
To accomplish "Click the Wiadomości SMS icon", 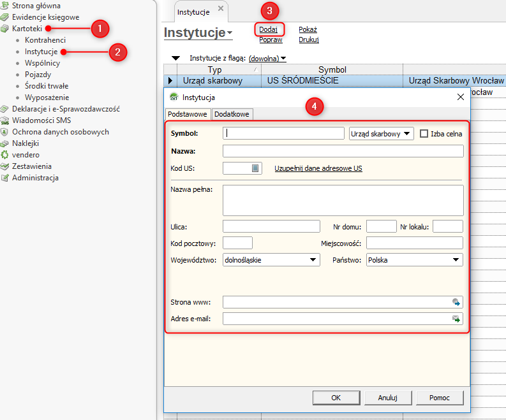I will point(5,120).
